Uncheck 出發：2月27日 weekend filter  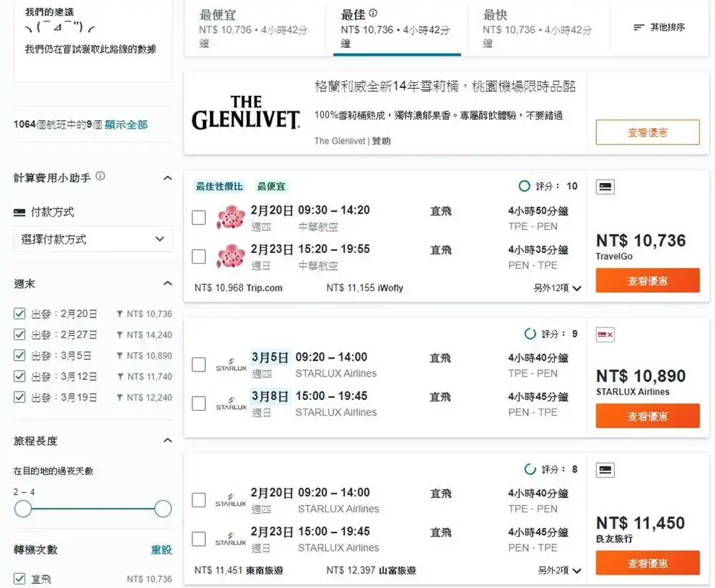(x=19, y=334)
